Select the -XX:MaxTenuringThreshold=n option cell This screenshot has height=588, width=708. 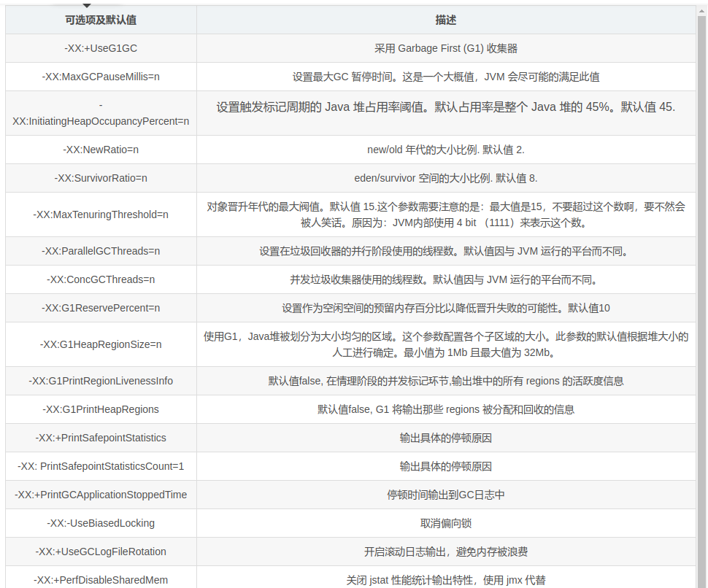coord(101,214)
